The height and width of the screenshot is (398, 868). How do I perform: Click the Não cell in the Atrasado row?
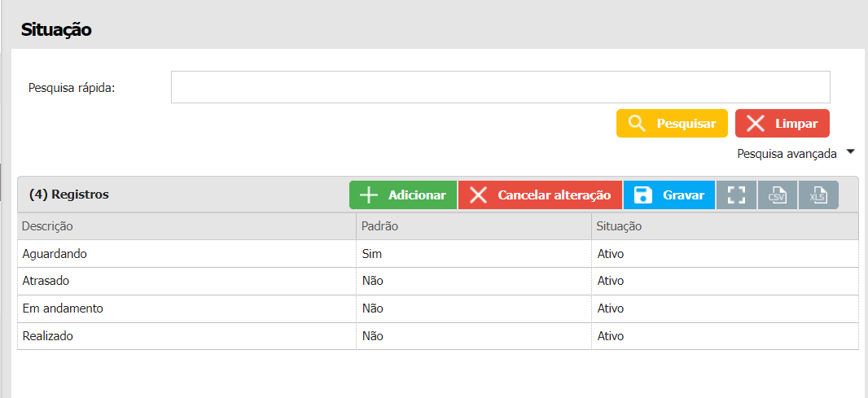click(373, 282)
